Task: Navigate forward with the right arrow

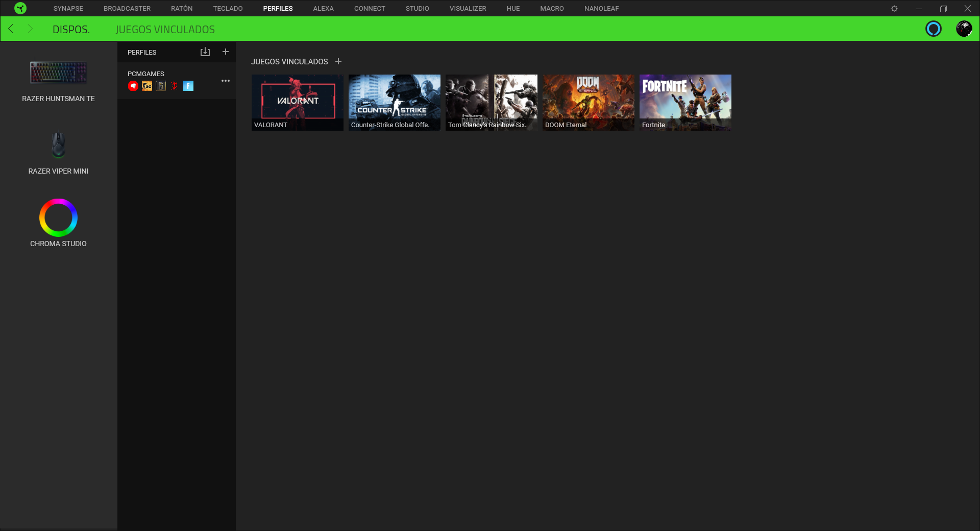Action: [30, 29]
